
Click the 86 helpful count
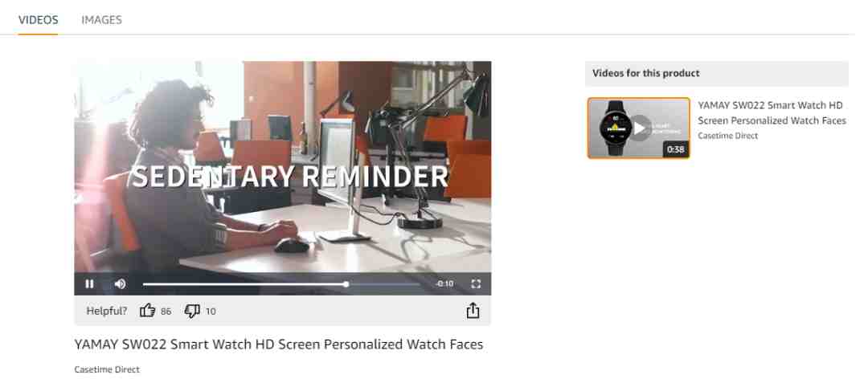click(166, 312)
